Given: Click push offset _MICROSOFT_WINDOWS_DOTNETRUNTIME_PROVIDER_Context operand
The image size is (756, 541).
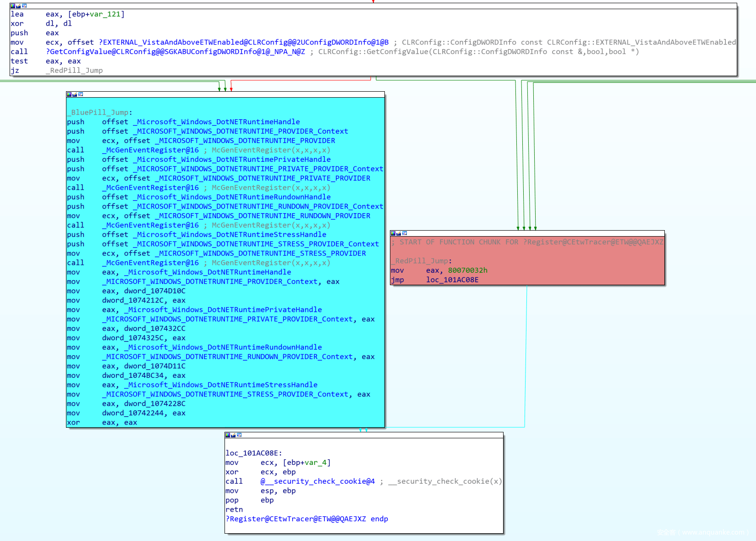Looking at the screenshot, I should pos(241,131).
